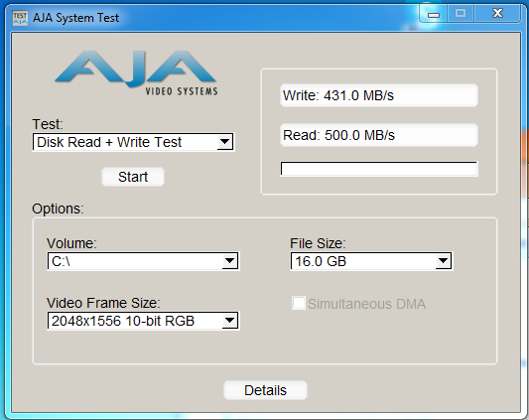
Task: Click the Write speed result field
Action: [379, 95]
